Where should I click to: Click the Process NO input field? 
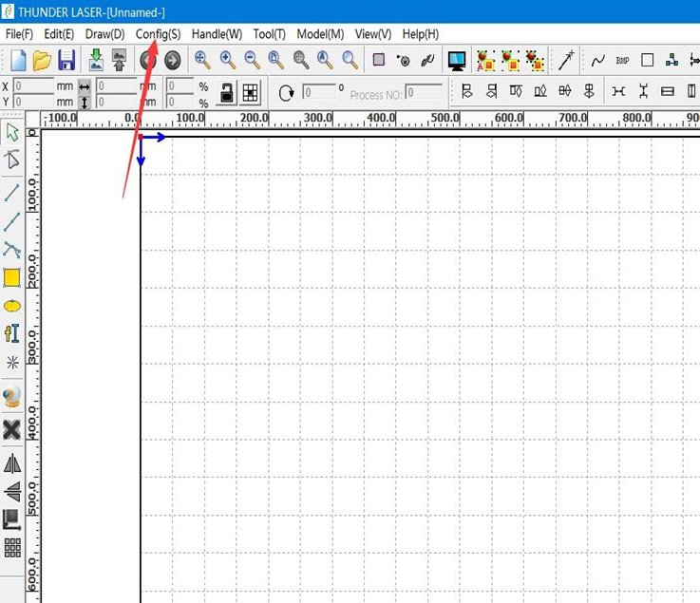[x=424, y=93]
